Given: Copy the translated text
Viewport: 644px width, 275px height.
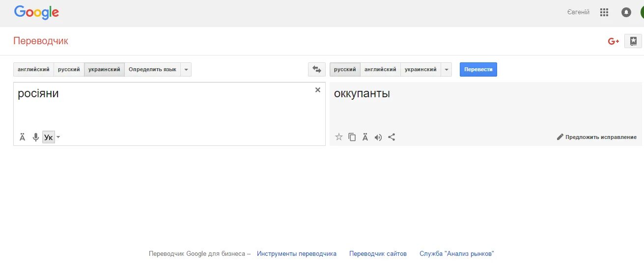Looking at the screenshot, I should [x=352, y=137].
